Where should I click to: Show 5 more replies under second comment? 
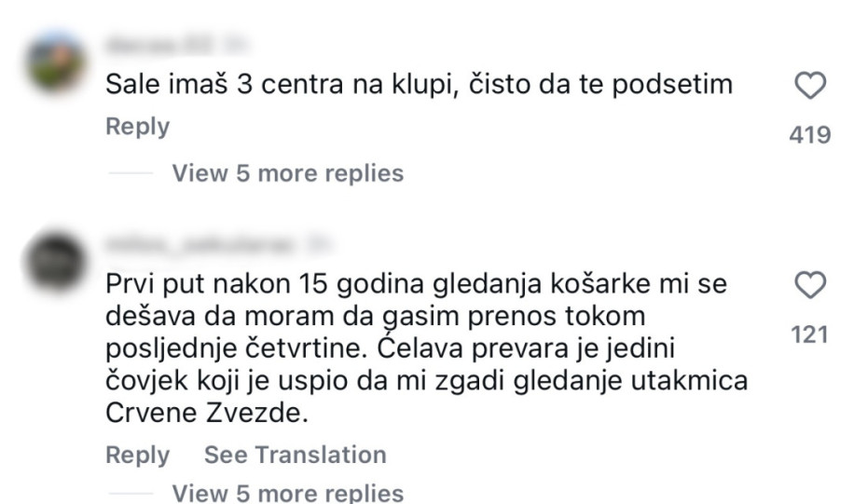point(287,492)
